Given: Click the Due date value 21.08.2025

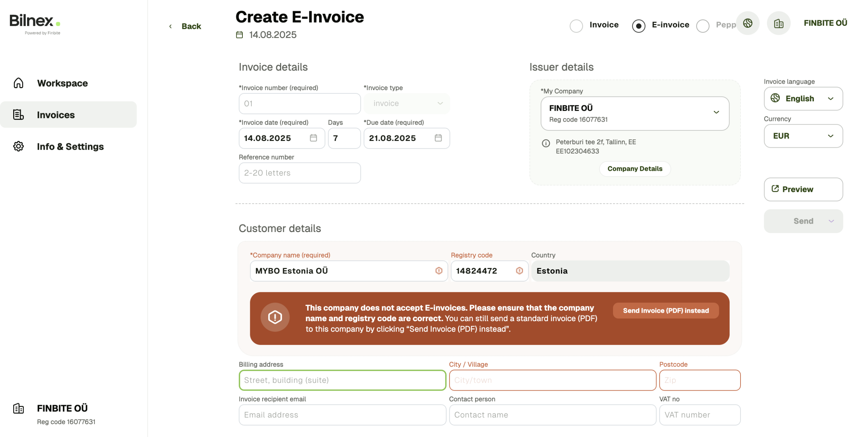Looking at the screenshot, I should click(393, 138).
